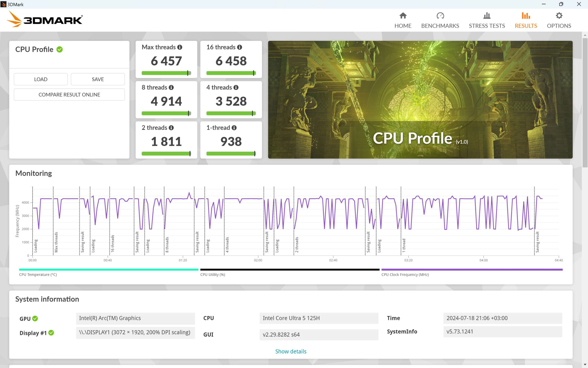Click info icon next to 2 threads
The height and width of the screenshot is (368, 588).
[x=171, y=128]
